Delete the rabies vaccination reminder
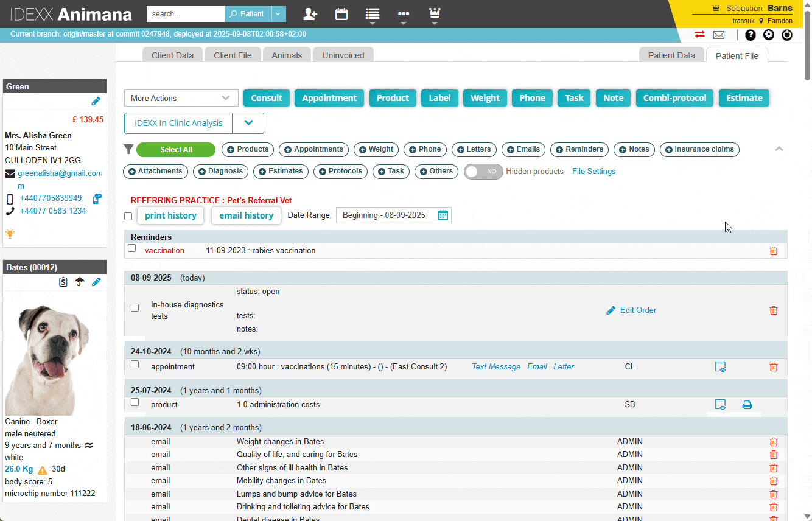This screenshot has height=521, width=812. 774,251
